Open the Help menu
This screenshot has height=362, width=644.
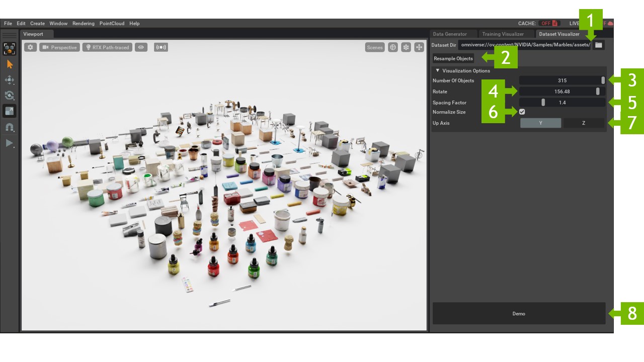tap(134, 24)
